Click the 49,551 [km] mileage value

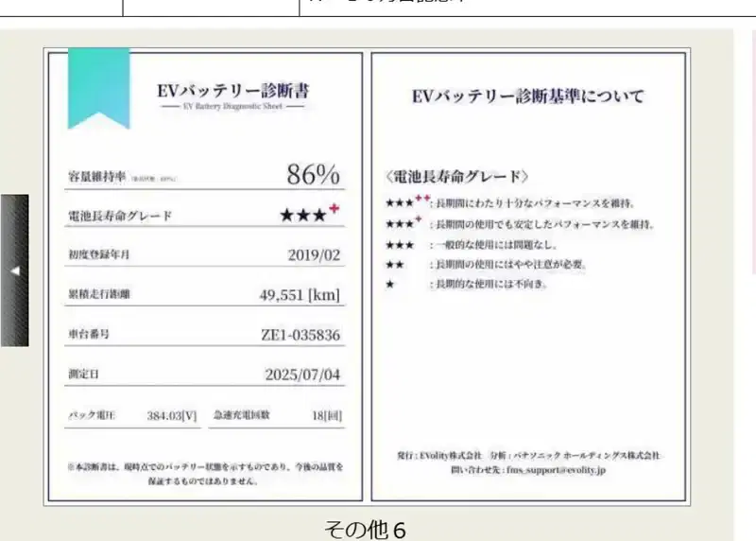pyautogui.click(x=300, y=294)
